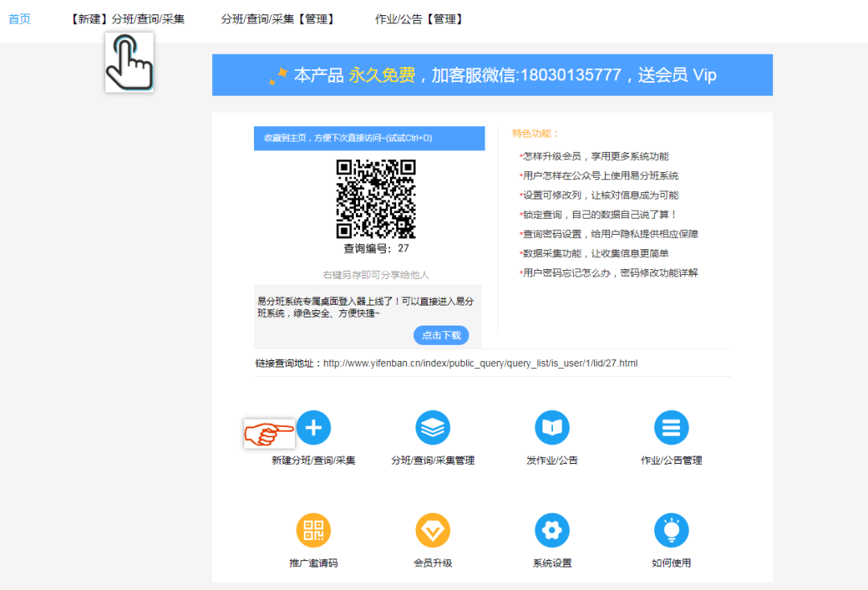The height and width of the screenshot is (590, 868).
Task: Click the 新建分班/查询/采集 label text
Action: click(313, 461)
